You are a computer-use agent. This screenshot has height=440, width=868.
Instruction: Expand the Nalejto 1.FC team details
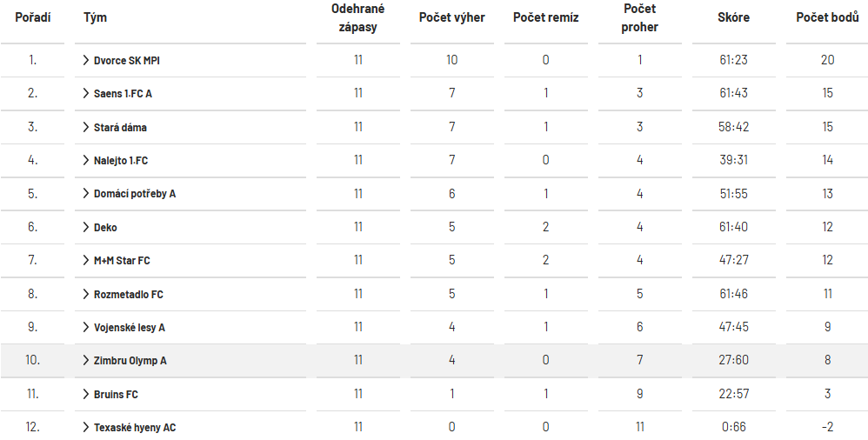pos(86,160)
